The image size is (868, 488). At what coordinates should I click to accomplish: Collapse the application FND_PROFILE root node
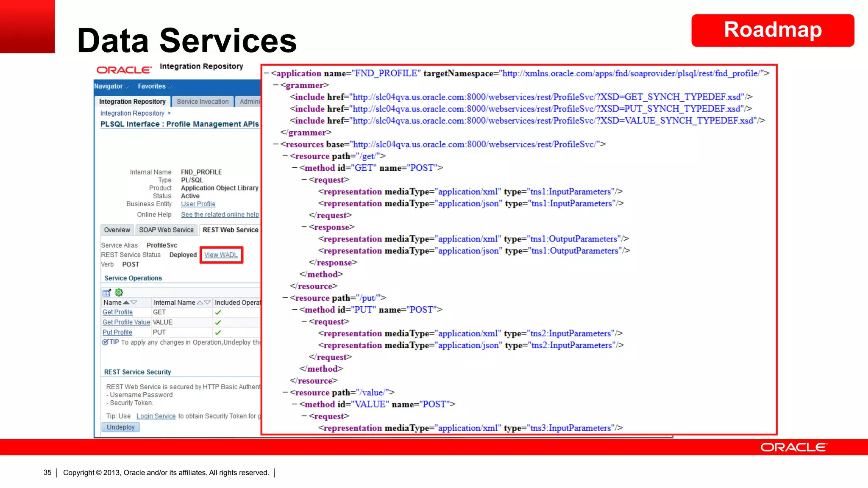click(267, 74)
